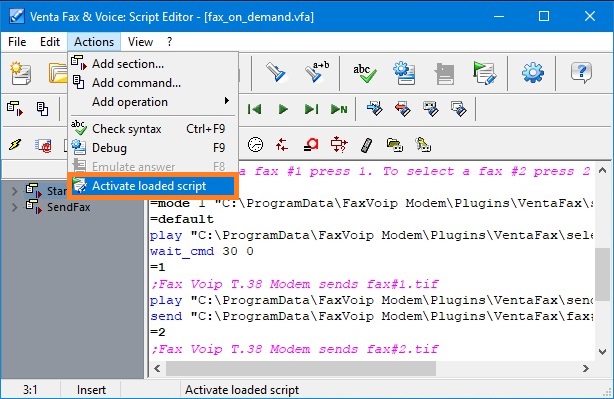Image resolution: width=614 pixels, height=399 pixels.
Task: Expand the Start section tree node
Action: pos(14,191)
